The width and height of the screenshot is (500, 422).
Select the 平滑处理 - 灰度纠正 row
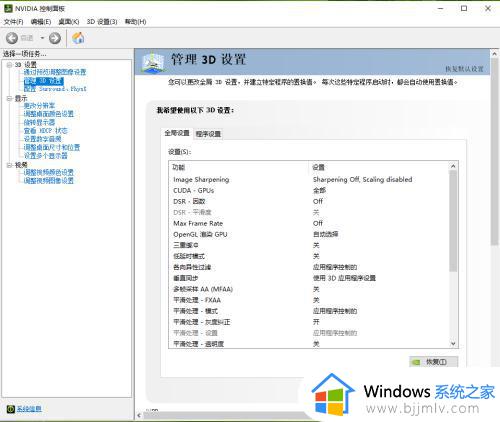(x=309, y=322)
